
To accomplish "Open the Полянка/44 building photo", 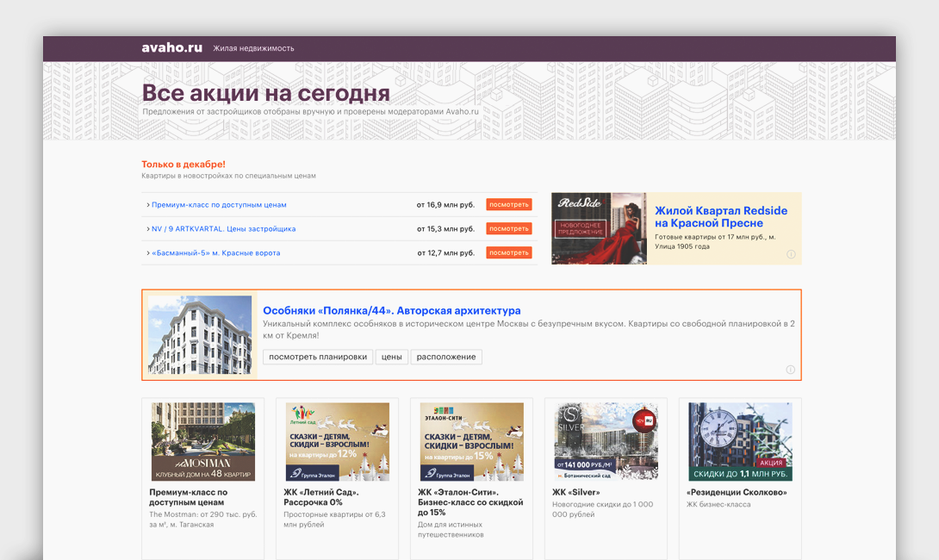I will coord(200,335).
